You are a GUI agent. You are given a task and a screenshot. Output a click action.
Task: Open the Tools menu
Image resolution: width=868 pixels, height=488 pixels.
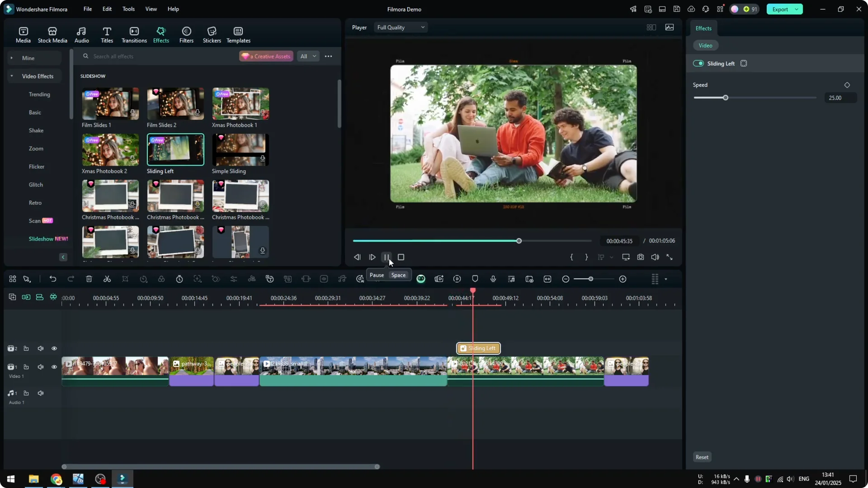click(128, 9)
